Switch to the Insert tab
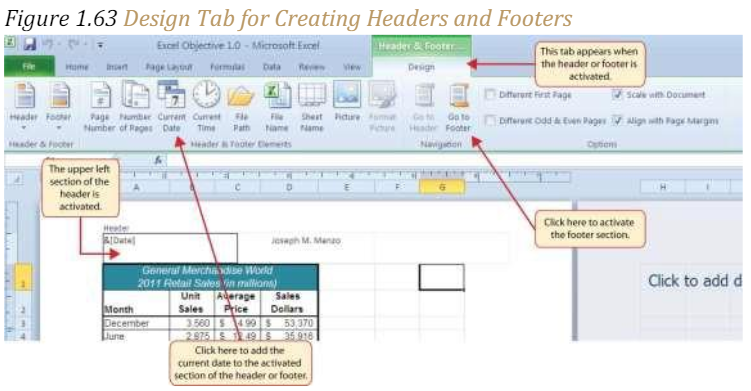 coord(117,67)
